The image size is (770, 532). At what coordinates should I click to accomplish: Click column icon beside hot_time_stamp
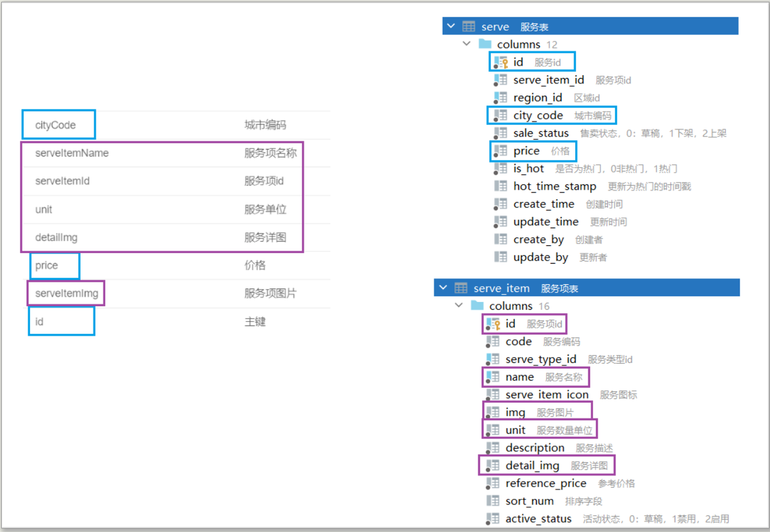pyautogui.click(x=500, y=186)
